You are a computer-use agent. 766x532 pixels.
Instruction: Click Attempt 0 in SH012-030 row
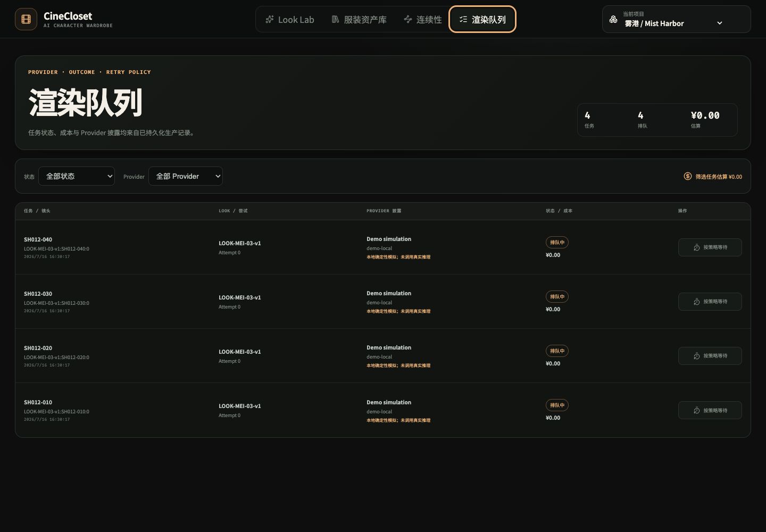[229, 307]
